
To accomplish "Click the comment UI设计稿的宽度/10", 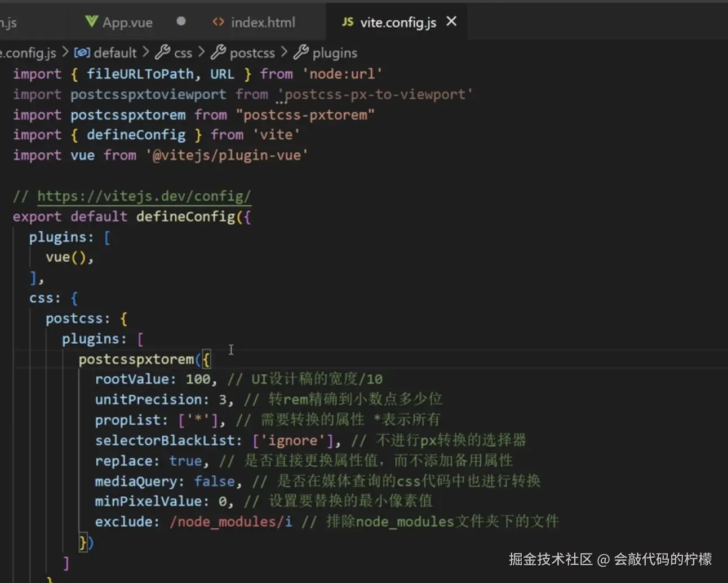I will (305, 379).
